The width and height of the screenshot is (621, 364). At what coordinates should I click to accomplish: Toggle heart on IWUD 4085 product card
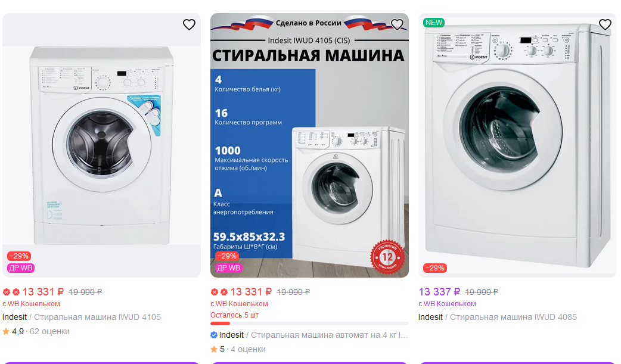click(605, 24)
